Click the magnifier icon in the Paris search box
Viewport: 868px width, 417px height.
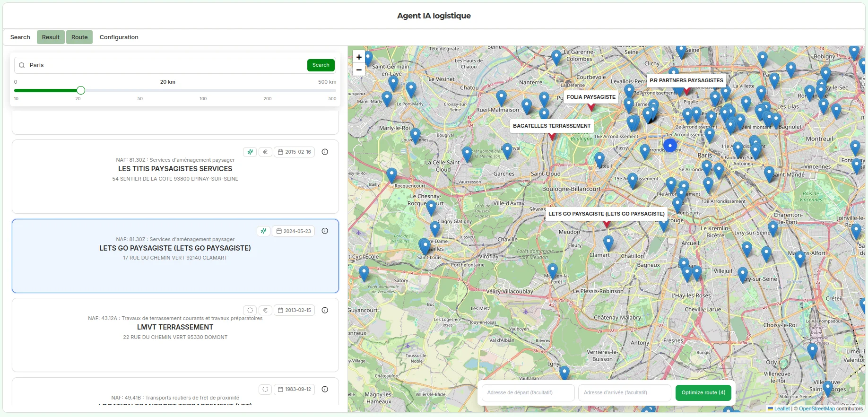tap(22, 65)
